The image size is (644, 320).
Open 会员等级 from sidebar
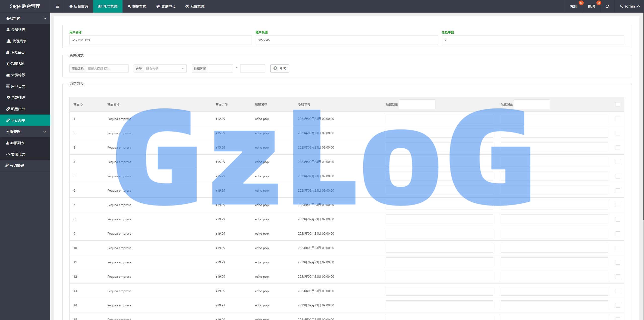click(x=18, y=75)
